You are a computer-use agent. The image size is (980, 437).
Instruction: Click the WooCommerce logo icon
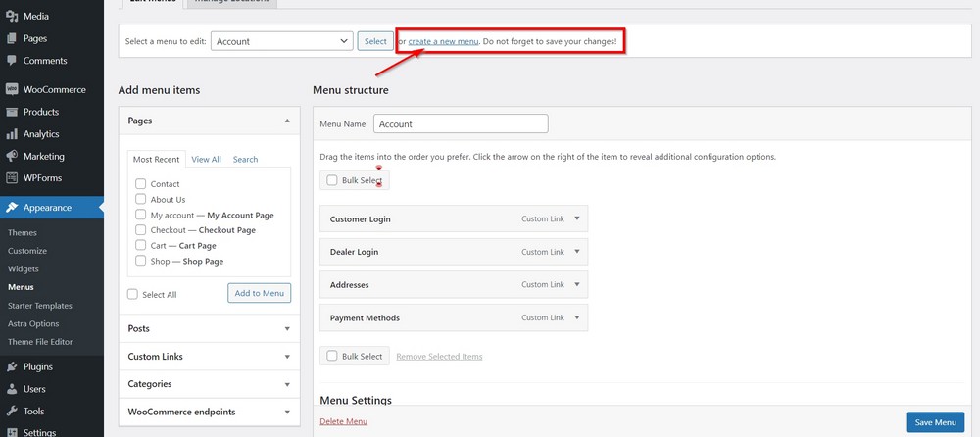pos(12,89)
